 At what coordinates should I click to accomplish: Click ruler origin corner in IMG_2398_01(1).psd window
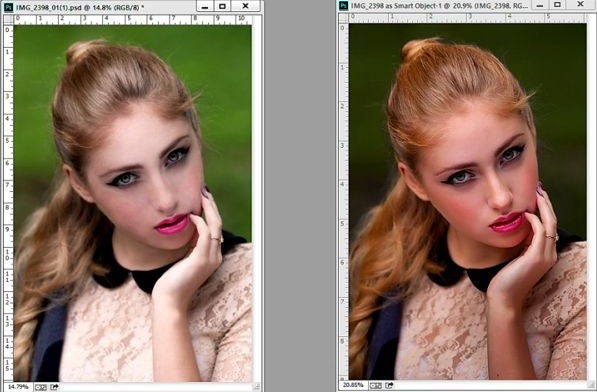click(x=8, y=20)
